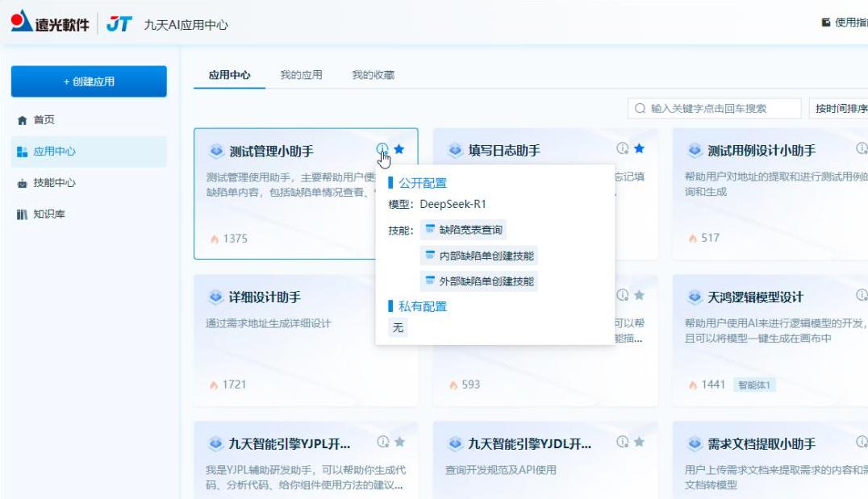Click the description 通过需求地址生成详细设计

point(269,323)
